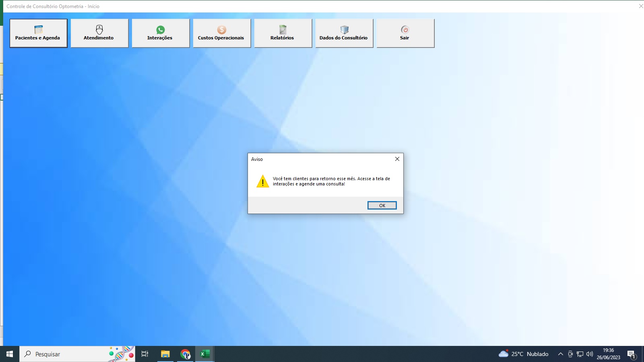The height and width of the screenshot is (362, 644).
Task: Show hidden system tray icons
Action: tap(560, 354)
